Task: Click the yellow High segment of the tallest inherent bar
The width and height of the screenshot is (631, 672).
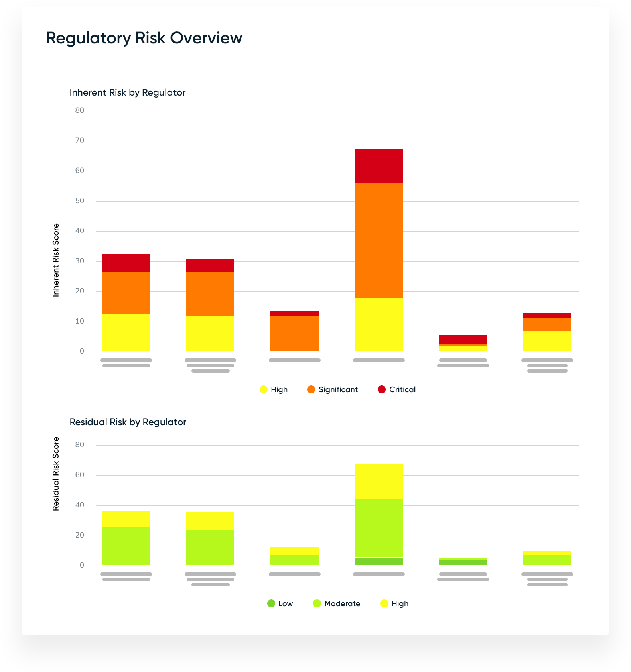Action: click(x=378, y=324)
